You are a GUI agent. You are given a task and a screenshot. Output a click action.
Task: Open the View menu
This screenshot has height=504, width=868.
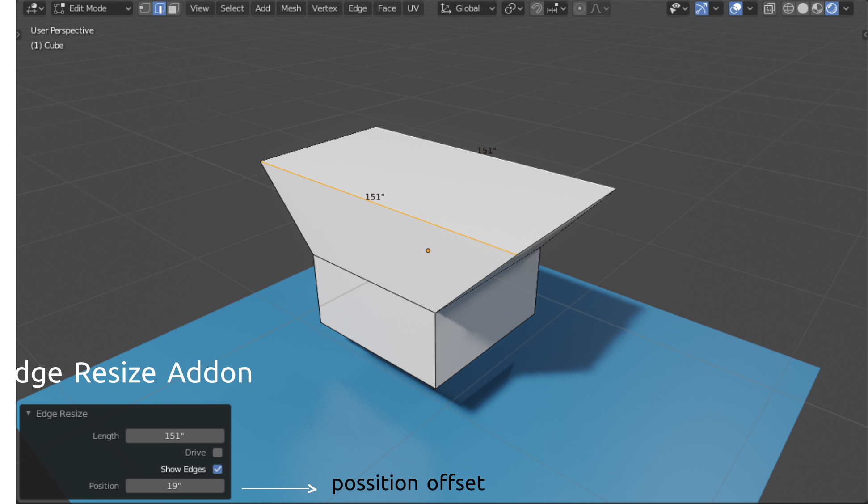(x=199, y=8)
